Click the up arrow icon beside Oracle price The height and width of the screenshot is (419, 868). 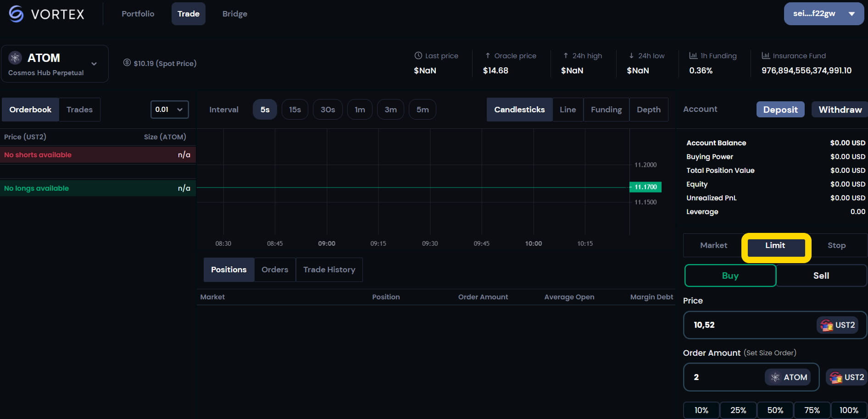488,55
